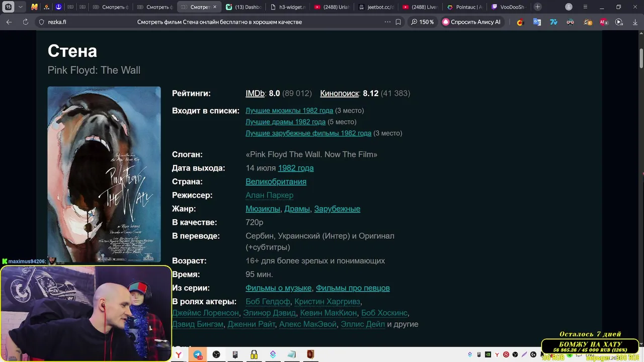Open Yandex Browser in the taskbar
Screen dimensions: 644x362
(179, 354)
